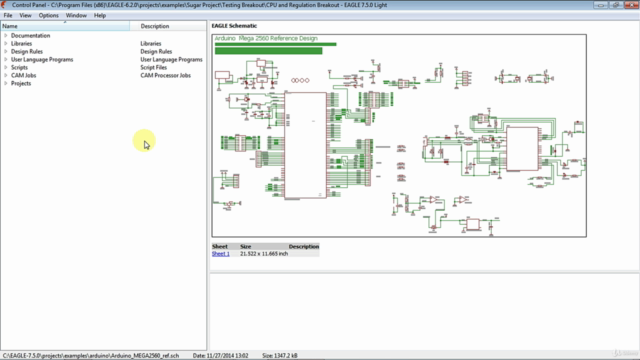Viewport: 640px width, 360px height.
Task: Select the CAM Jobs tree item
Action: pos(23,75)
